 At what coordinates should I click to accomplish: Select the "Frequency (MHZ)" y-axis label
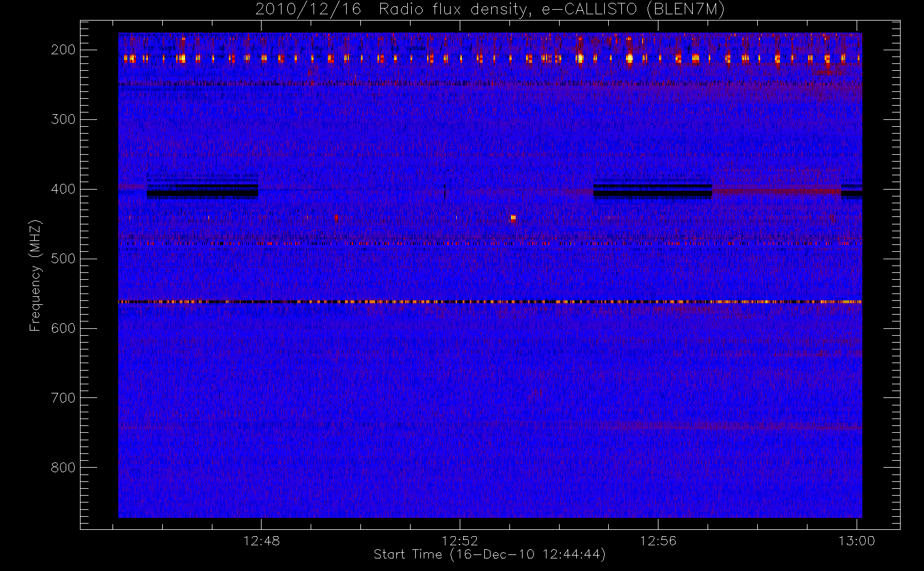pos(35,275)
